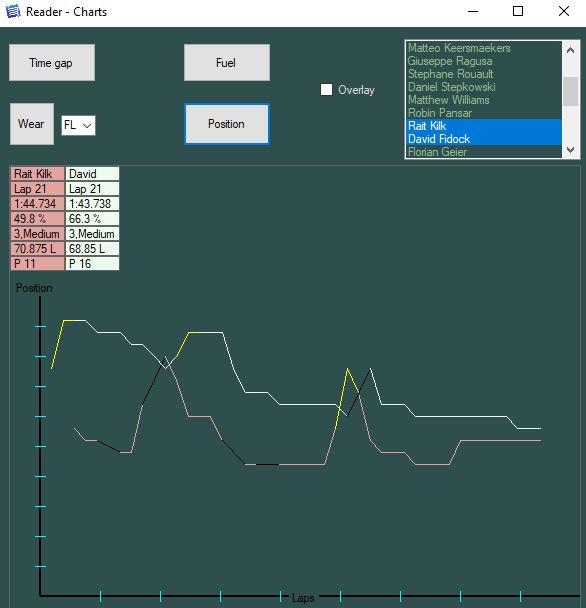Image resolution: width=586 pixels, height=608 pixels.
Task: Click the highlighted David Fidock entry
Action: pyautogui.click(x=484, y=139)
